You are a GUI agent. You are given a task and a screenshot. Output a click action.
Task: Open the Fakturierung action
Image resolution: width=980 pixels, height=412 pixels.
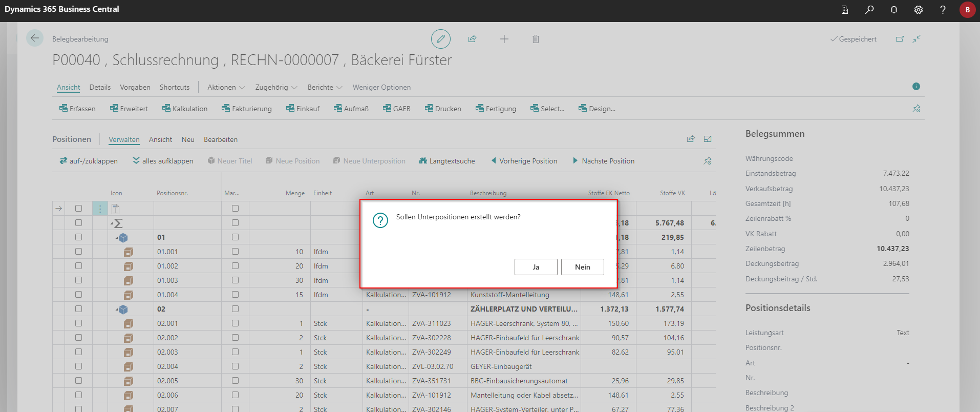click(x=247, y=109)
